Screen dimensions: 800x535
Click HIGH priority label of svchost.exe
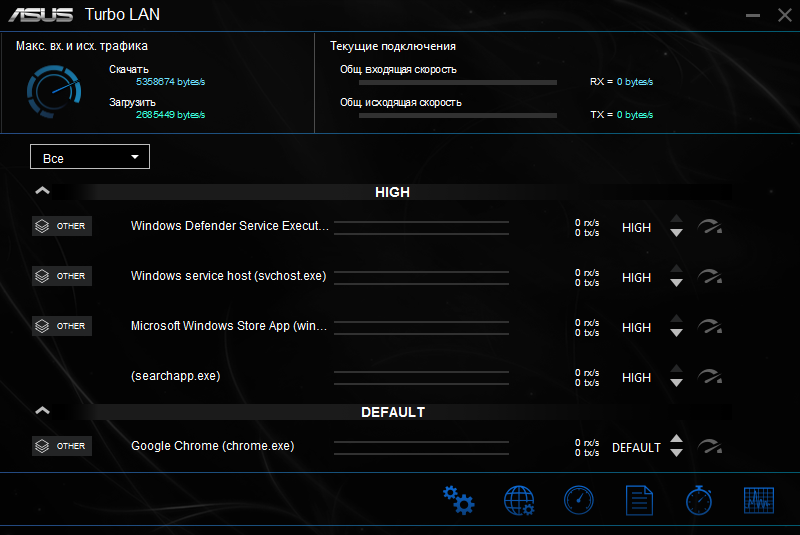click(x=636, y=277)
